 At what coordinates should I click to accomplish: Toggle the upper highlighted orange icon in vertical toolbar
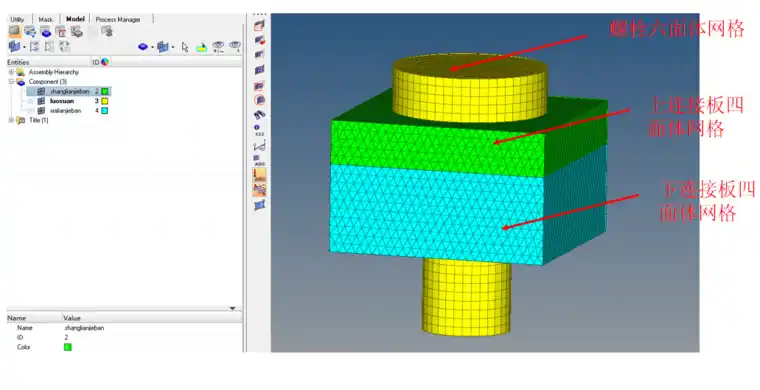point(260,175)
